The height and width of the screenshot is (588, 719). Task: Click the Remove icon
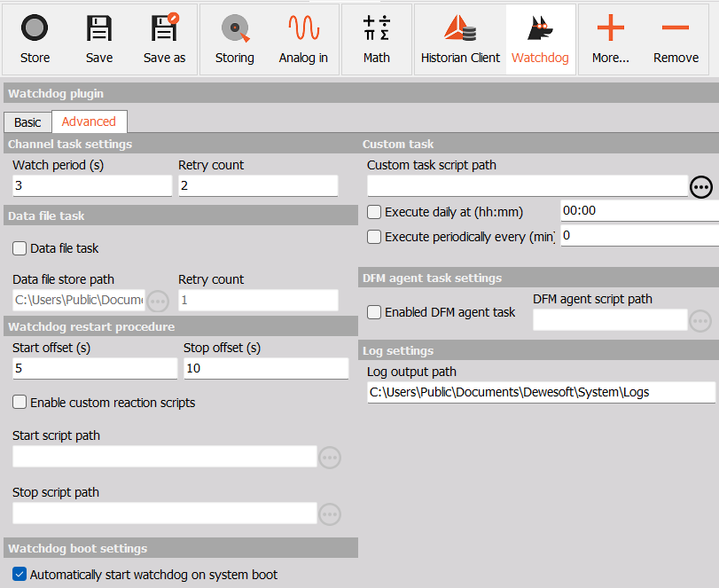pos(676,35)
